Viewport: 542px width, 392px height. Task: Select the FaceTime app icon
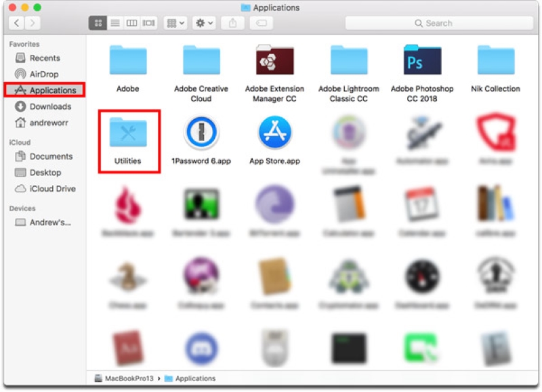422,348
